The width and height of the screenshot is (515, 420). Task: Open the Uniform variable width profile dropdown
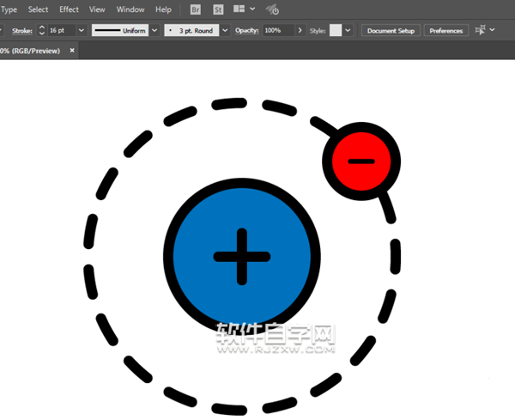point(154,30)
